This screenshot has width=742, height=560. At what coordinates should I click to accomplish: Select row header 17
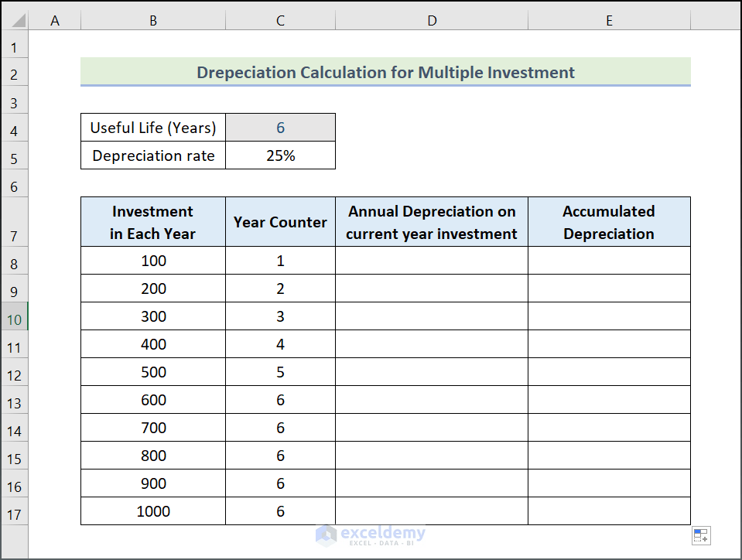pyautogui.click(x=14, y=511)
